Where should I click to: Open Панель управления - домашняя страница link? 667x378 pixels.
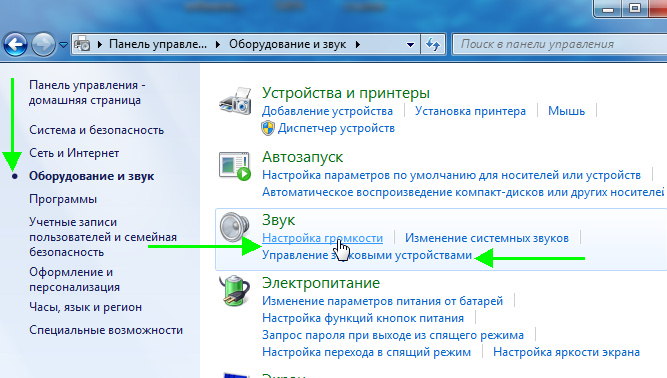pos(87,92)
